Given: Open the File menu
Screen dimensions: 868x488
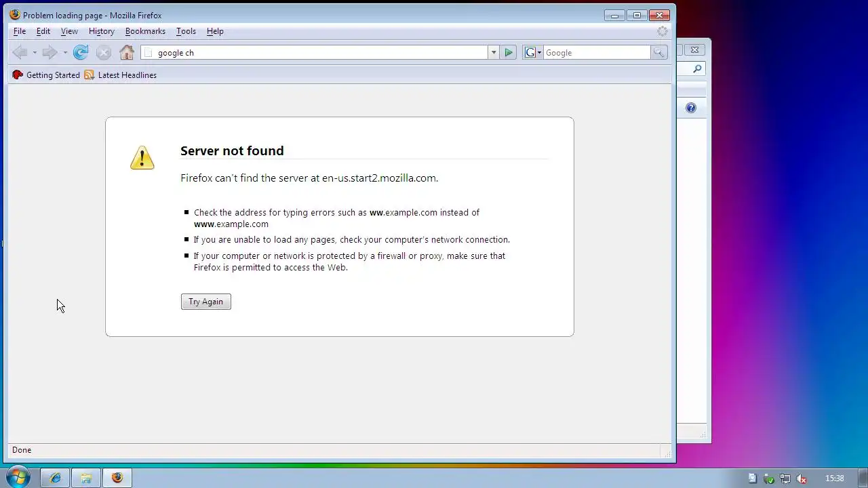Looking at the screenshot, I should 20,31.
